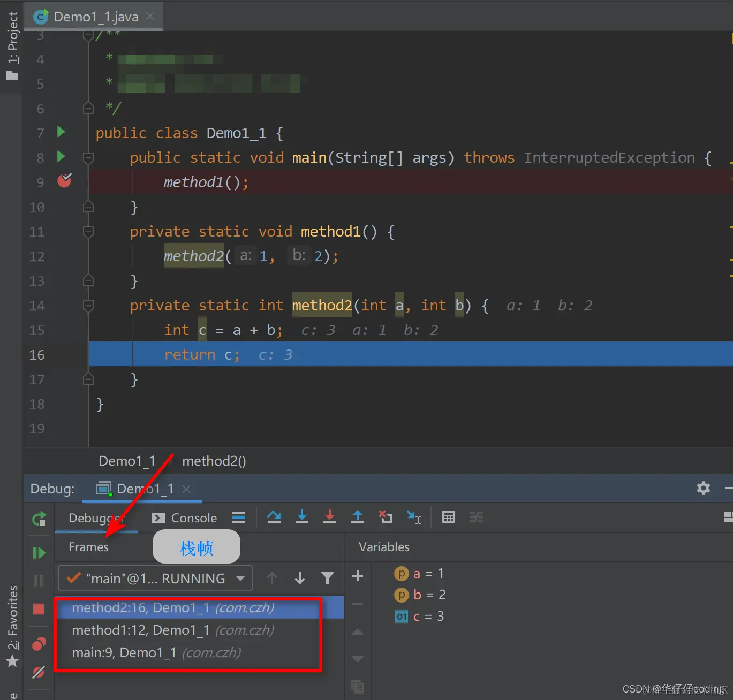
Task: Select variable a = 1
Action: [419, 574]
